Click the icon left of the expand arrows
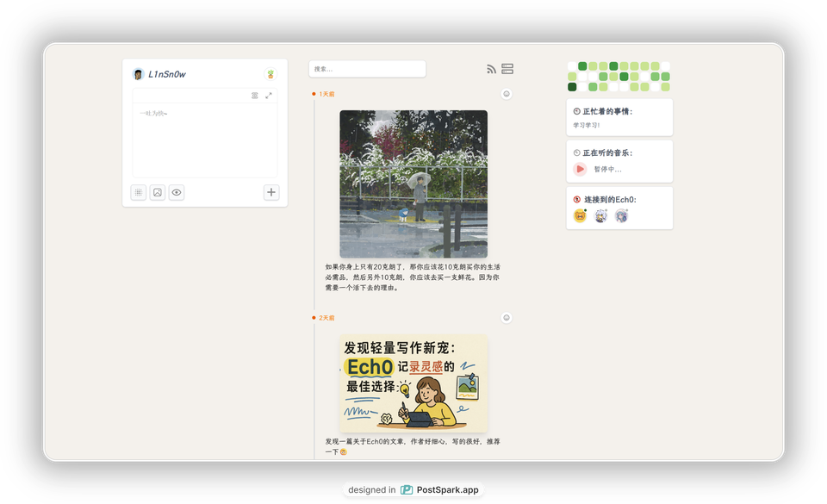827x504 pixels. 255,96
